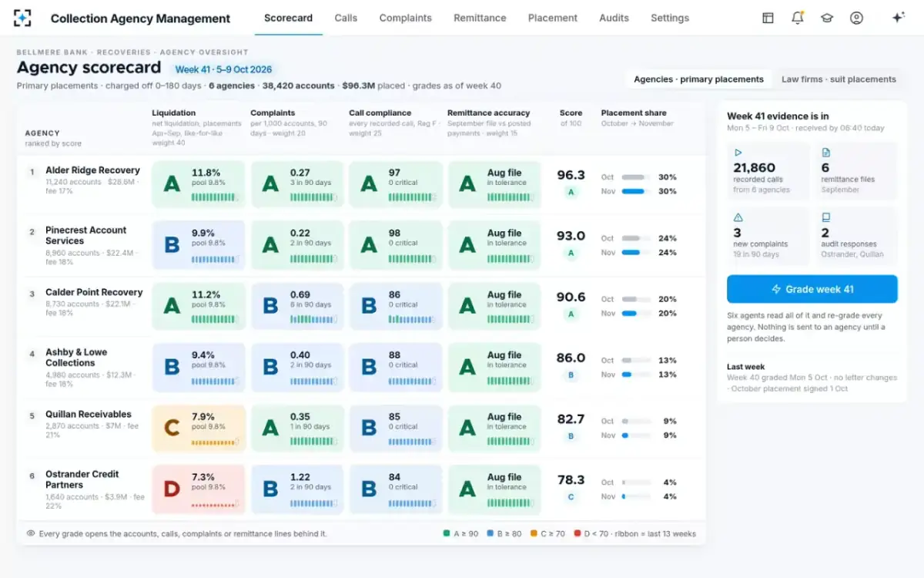Open Alder Ridge call compliance grade 97

[x=396, y=184]
